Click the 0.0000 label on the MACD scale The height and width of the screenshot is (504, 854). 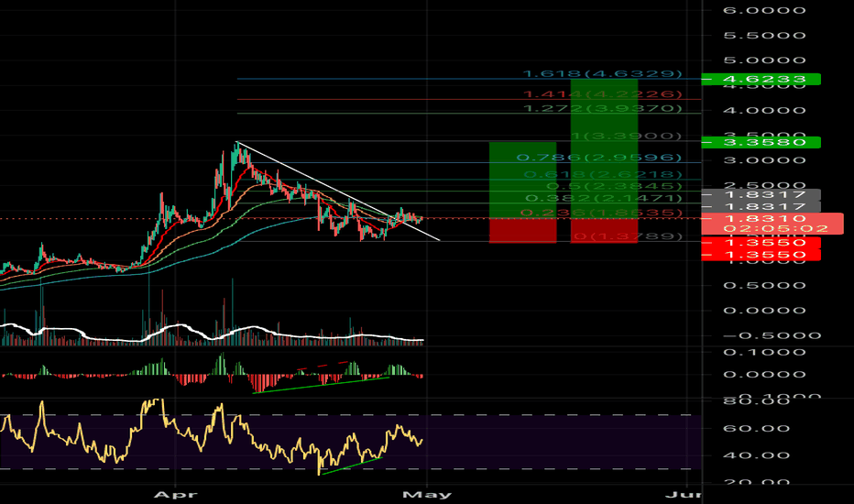pyautogui.click(x=764, y=374)
